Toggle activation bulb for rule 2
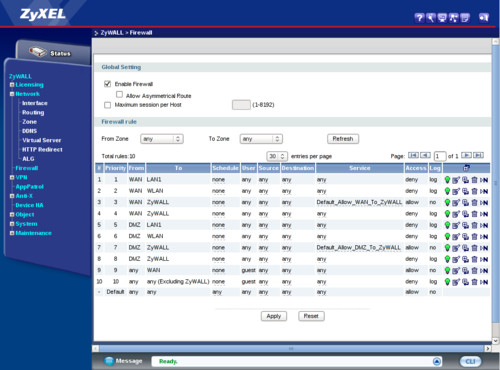The width and height of the screenshot is (500, 370). coord(447,191)
